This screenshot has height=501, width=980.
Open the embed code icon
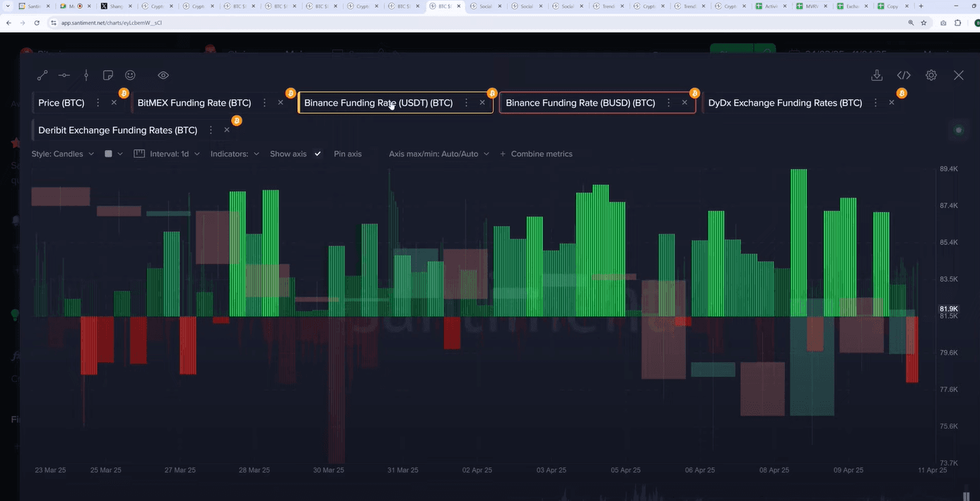coord(904,75)
